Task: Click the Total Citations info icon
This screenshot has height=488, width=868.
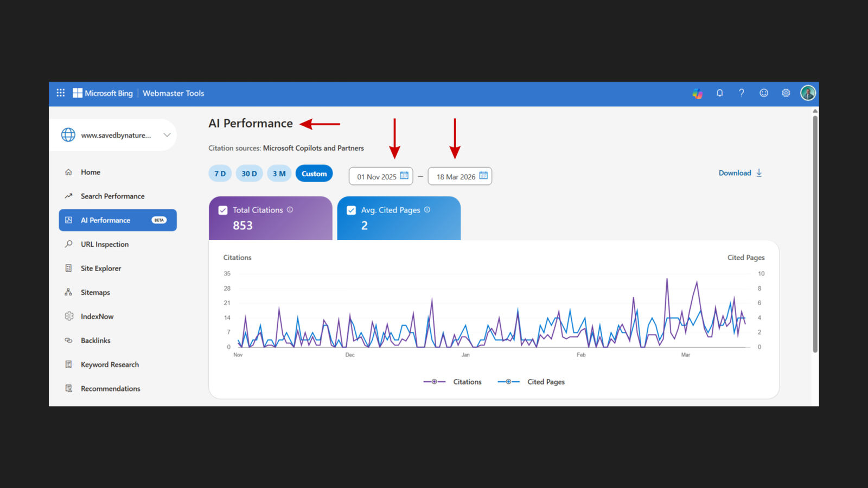Action: tap(290, 209)
